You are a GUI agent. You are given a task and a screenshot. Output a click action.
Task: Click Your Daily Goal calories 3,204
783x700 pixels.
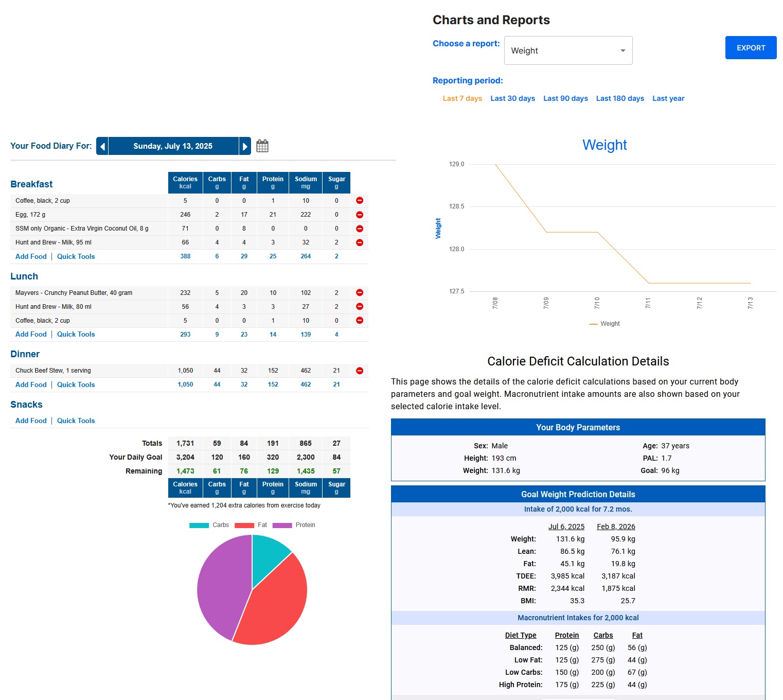(x=185, y=457)
